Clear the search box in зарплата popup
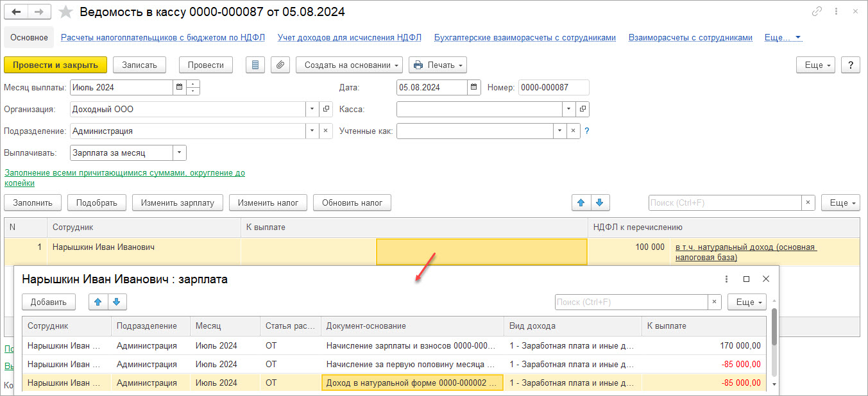The width and height of the screenshot is (868, 396). pyautogui.click(x=715, y=302)
